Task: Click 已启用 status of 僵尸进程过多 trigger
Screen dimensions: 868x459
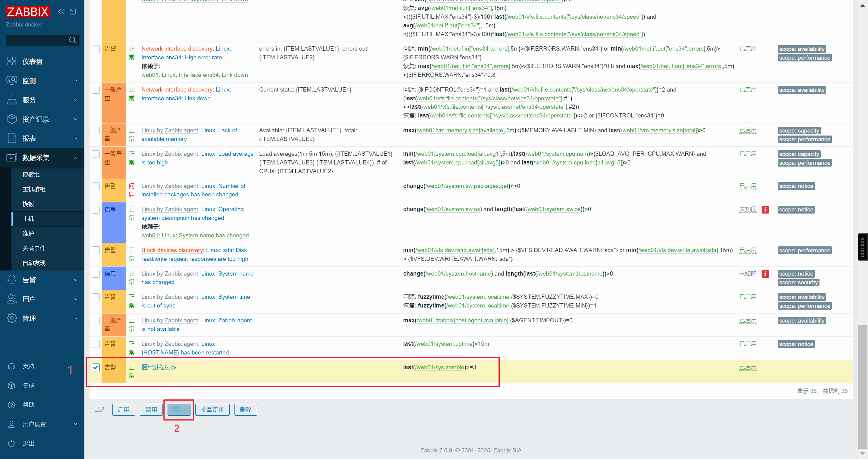Action: pyautogui.click(x=748, y=367)
